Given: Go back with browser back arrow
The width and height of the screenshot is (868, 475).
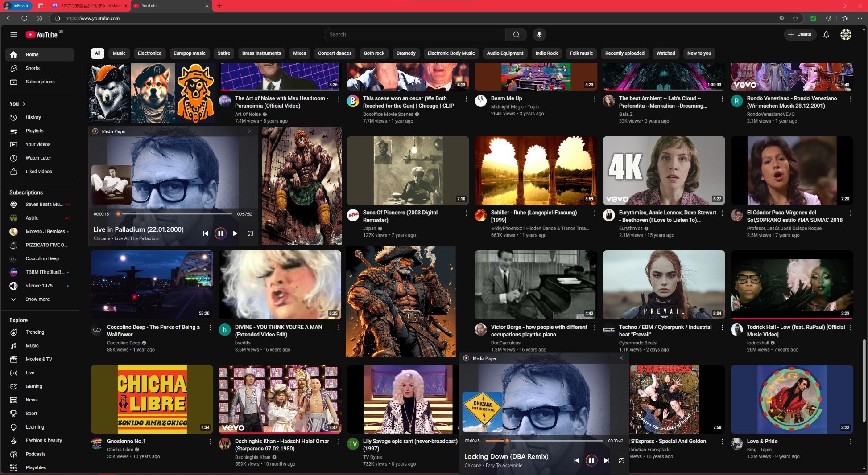Looking at the screenshot, I should point(9,18).
